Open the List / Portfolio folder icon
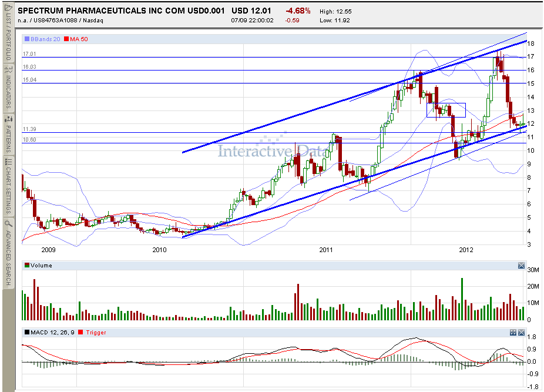Image resolution: width=544 pixels, height=392 pixels. point(8,8)
